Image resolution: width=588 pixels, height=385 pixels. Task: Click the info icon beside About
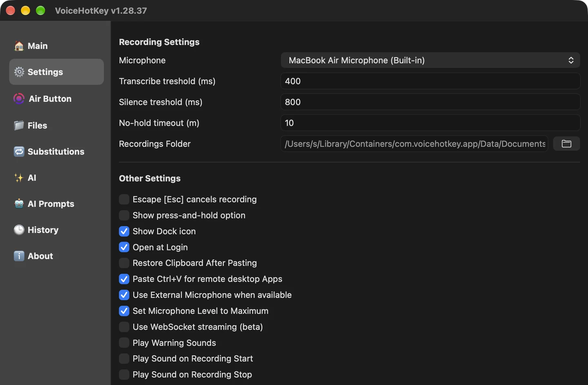point(19,256)
